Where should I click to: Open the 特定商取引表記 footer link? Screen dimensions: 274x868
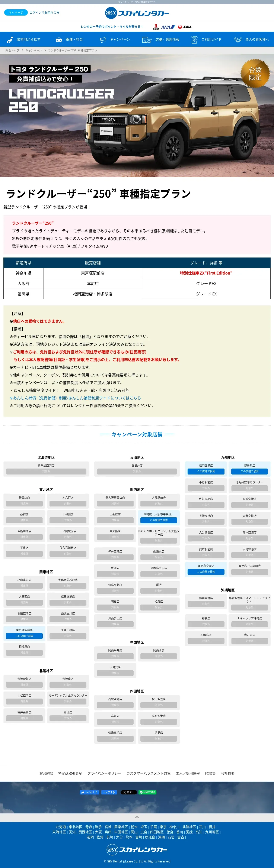click(70, 773)
